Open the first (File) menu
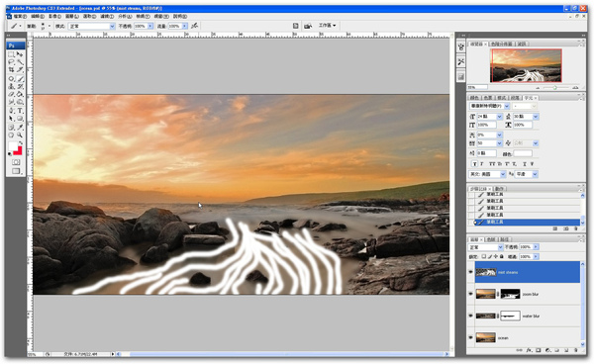This screenshot has height=364, width=594. point(20,16)
